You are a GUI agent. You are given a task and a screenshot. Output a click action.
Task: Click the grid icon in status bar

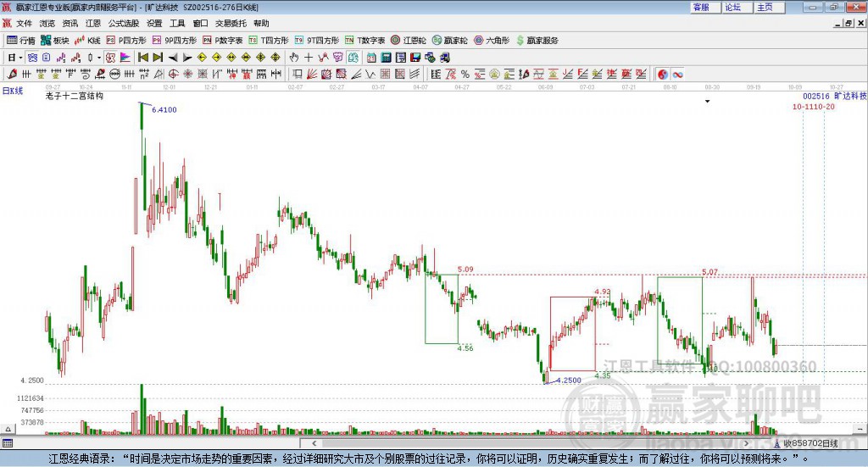8,443
